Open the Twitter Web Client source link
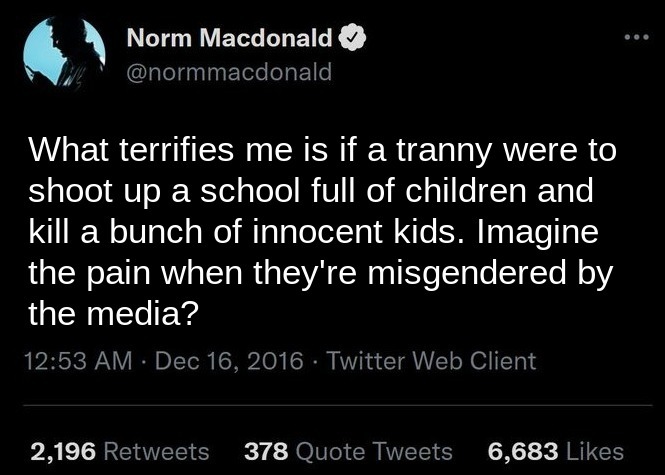The image size is (665, 475). (431, 361)
